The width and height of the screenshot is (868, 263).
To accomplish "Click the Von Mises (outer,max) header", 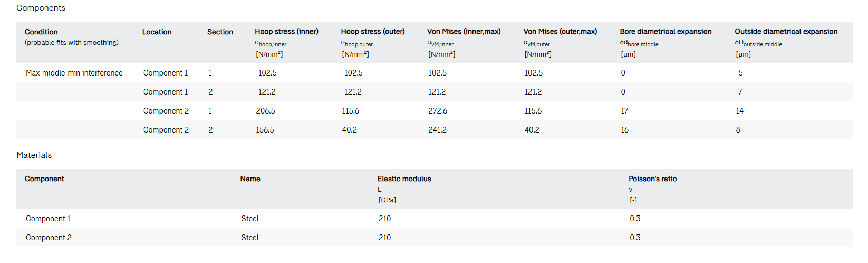I will (560, 32).
